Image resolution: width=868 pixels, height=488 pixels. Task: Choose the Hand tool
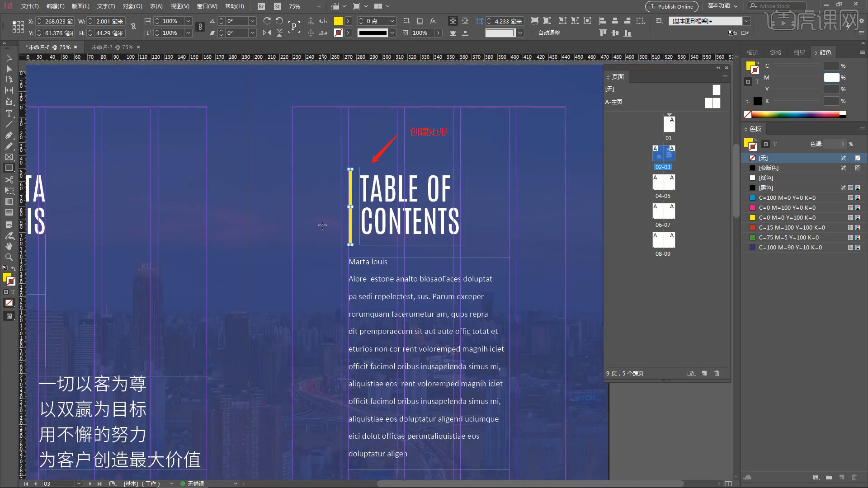tap(9, 246)
